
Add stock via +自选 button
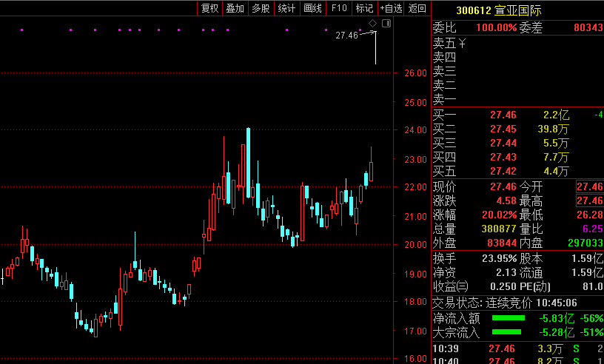click(391, 8)
